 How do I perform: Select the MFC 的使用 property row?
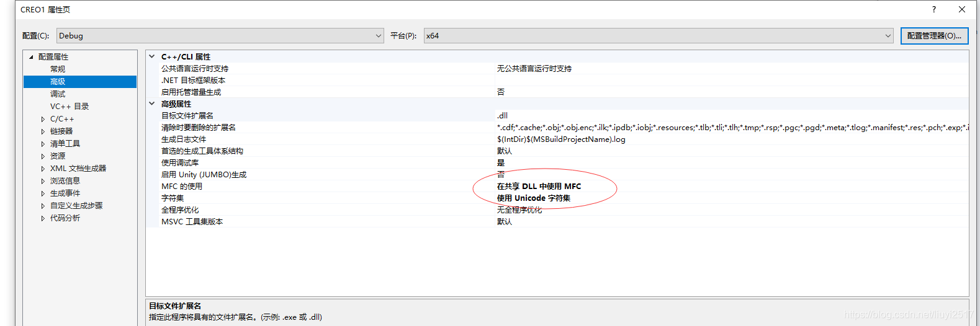pyautogui.click(x=182, y=187)
